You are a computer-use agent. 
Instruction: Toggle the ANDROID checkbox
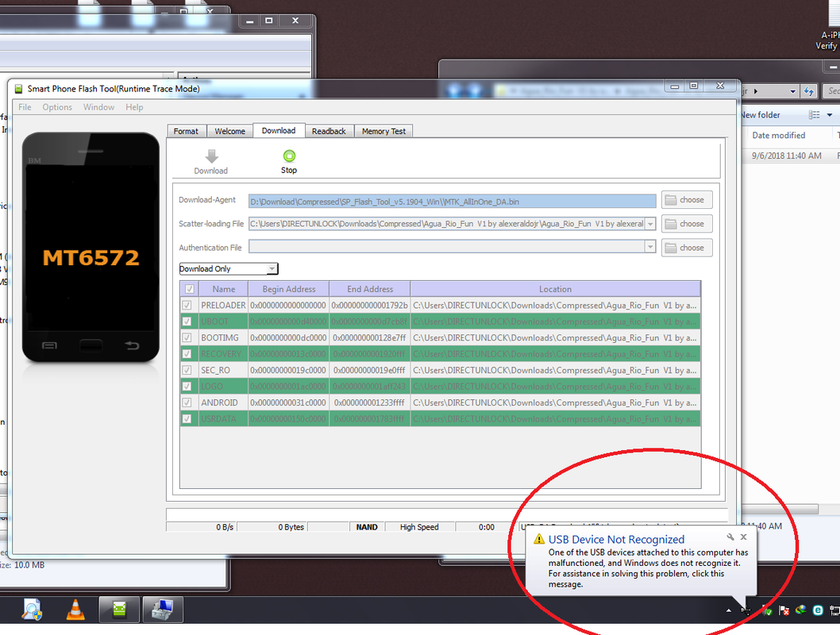(187, 402)
